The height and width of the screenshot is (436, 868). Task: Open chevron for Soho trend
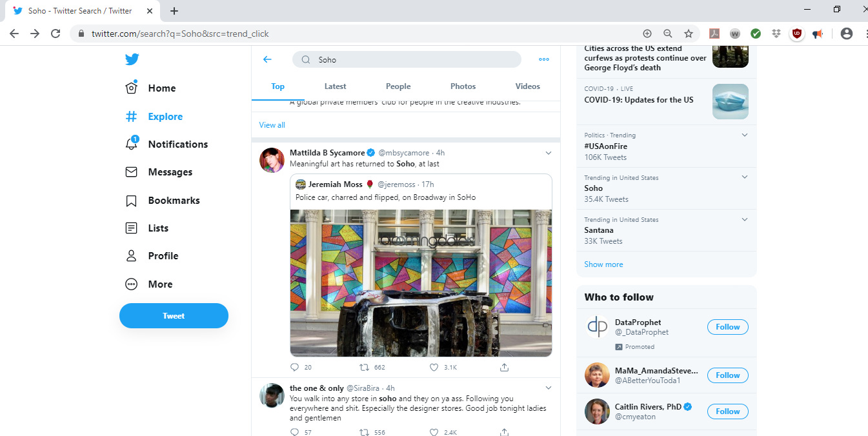745,177
